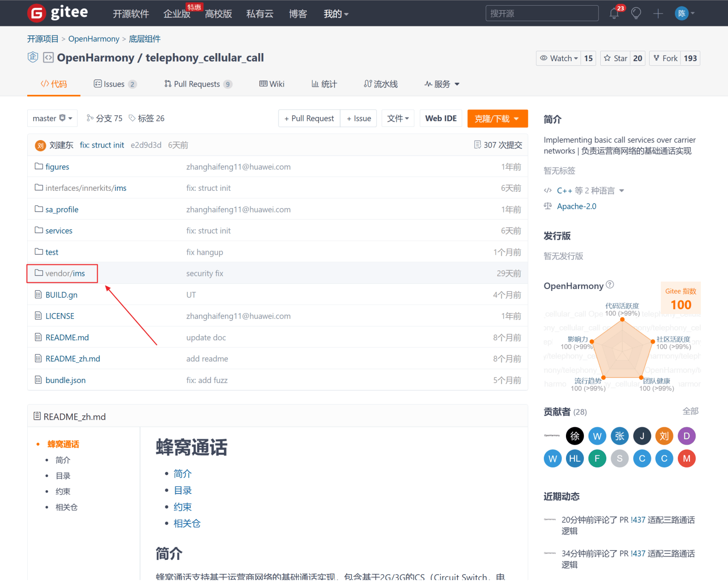This screenshot has height=581, width=728.
Task: Fork the repository
Action: coord(665,58)
